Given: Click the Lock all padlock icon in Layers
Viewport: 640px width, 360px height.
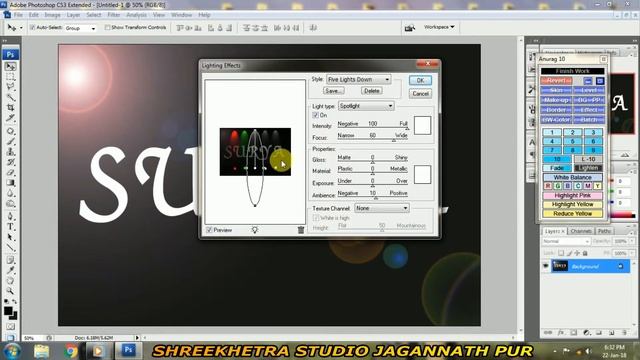Looking at the screenshot, I should coord(585,253).
